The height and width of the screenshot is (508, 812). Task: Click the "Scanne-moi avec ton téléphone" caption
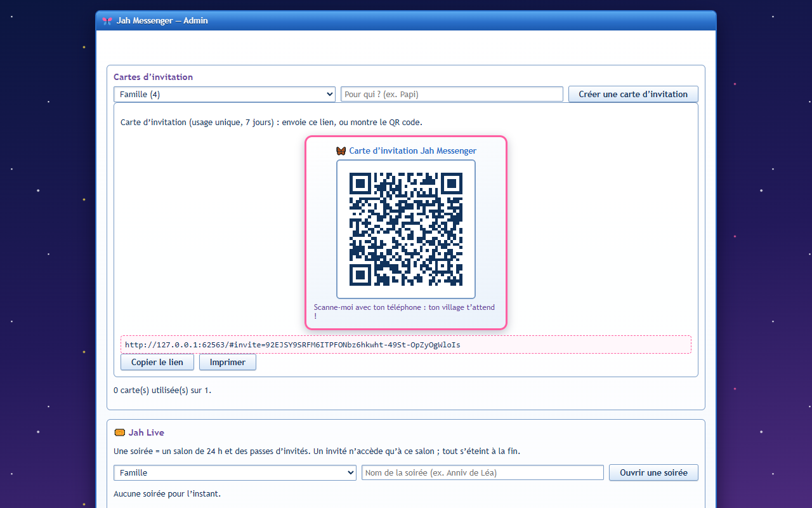coord(405,311)
